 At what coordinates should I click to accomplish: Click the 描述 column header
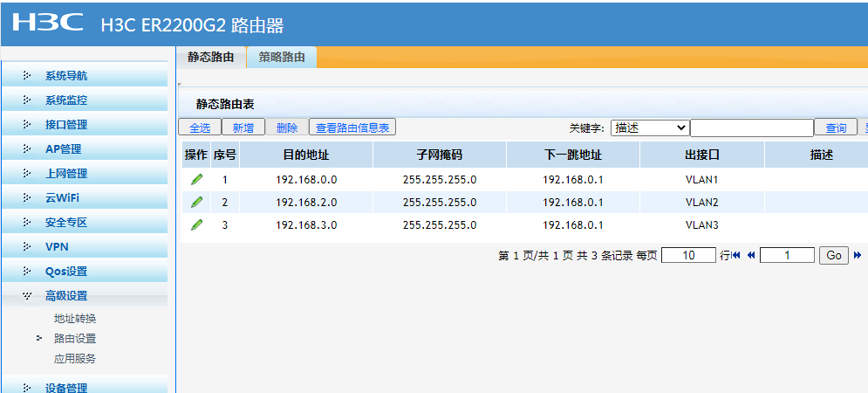[x=817, y=155]
